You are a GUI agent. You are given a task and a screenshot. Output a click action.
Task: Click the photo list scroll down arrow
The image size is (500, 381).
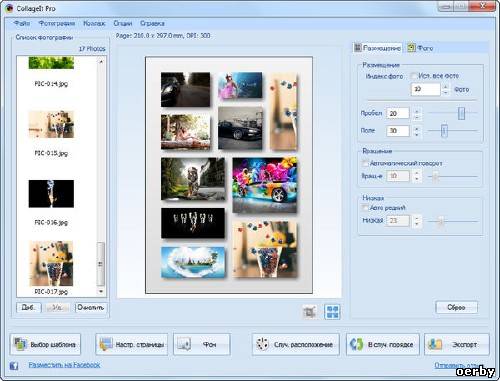tap(101, 291)
